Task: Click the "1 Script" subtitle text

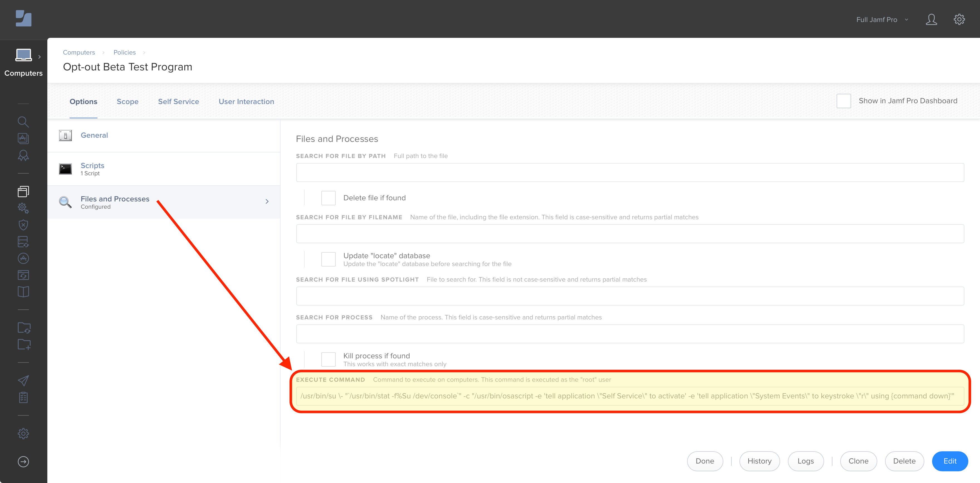Action: click(90, 173)
